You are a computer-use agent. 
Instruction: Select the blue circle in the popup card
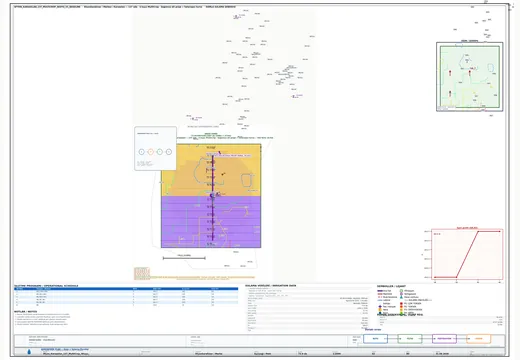142,152
